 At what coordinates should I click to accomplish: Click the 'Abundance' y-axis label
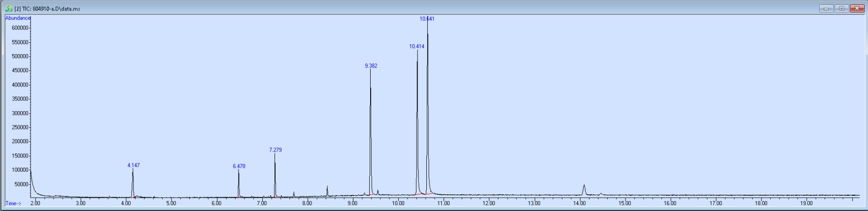(x=18, y=18)
